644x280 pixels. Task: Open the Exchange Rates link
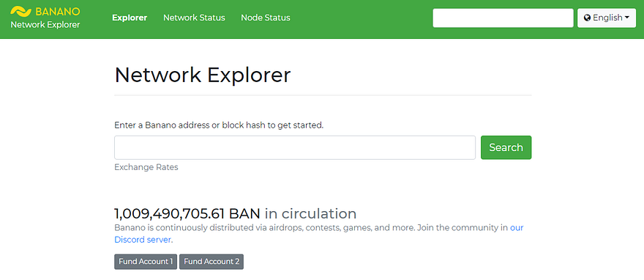click(146, 167)
